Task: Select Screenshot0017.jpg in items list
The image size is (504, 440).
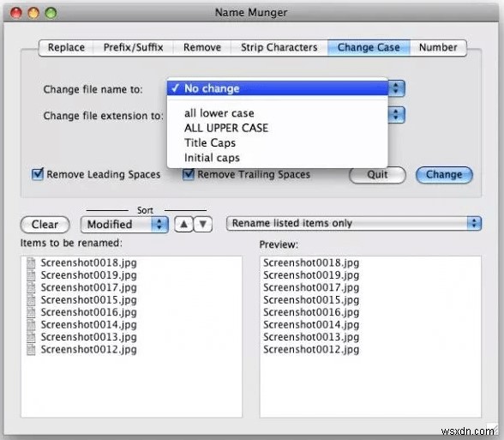Action: pos(89,287)
